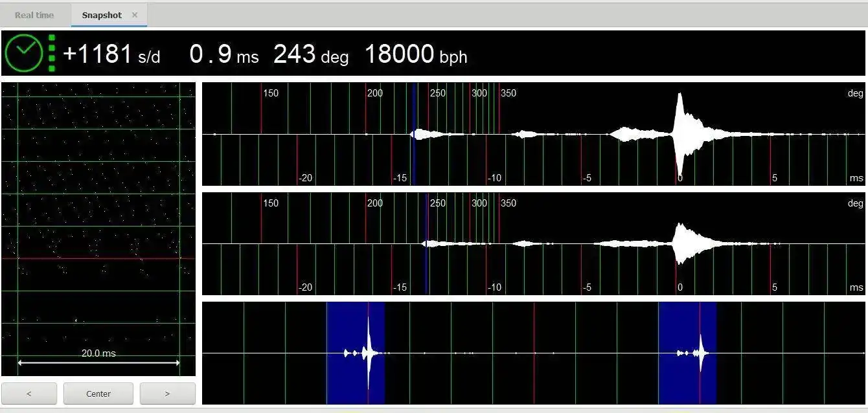This screenshot has width=868, height=413.
Task: Click the blue marker in second waveform
Action: [x=426, y=244]
